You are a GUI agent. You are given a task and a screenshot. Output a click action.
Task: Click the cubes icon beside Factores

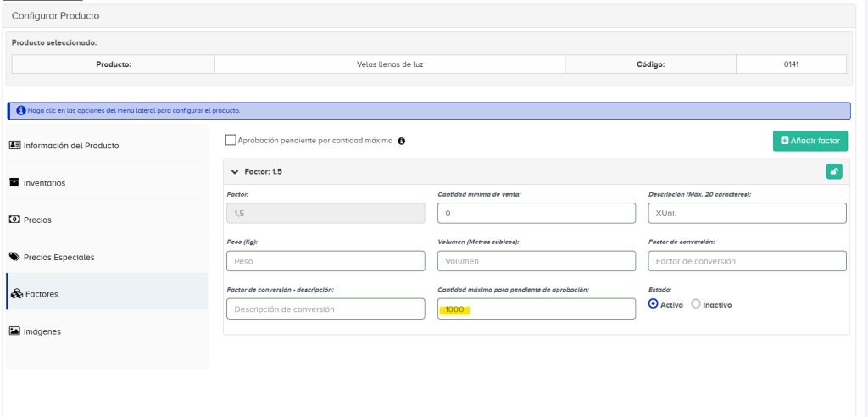pyautogui.click(x=17, y=294)
